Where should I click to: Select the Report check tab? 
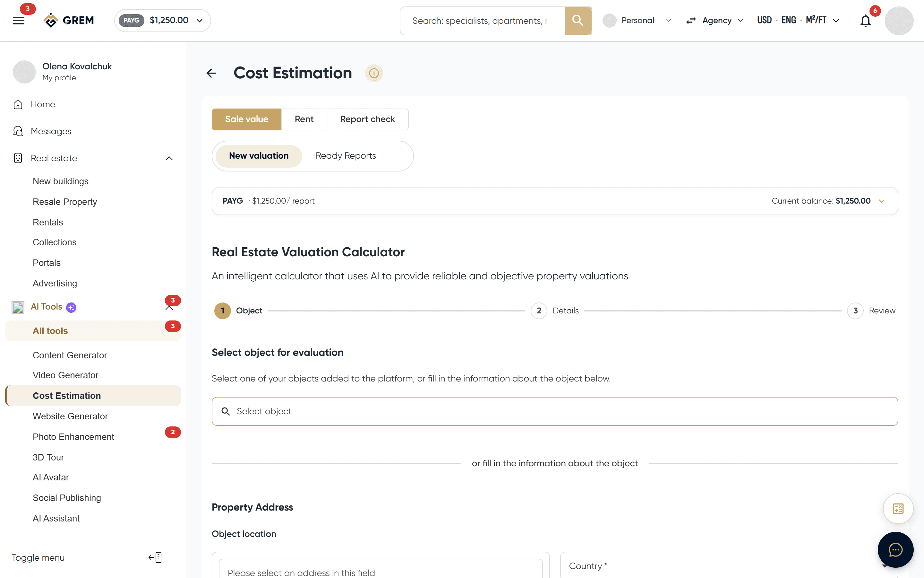click(x=367, y=119)
